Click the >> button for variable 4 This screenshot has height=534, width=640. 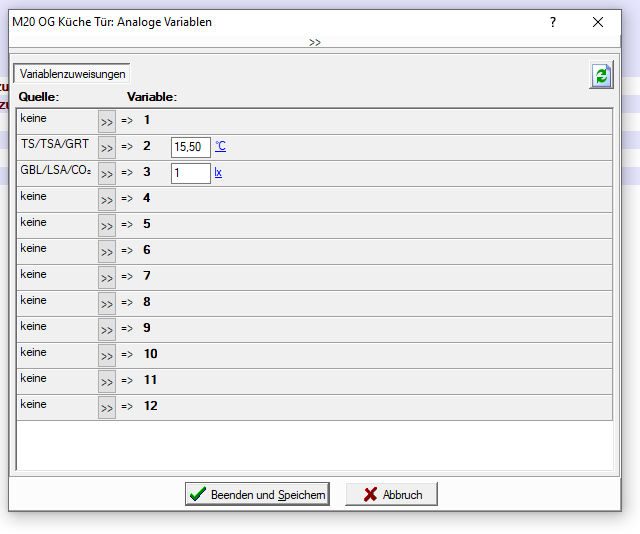[107, 199]
